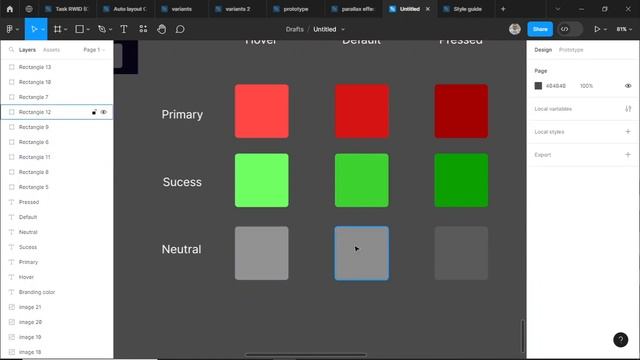Click the Share button
640x360 pixels.
point(540,29)
